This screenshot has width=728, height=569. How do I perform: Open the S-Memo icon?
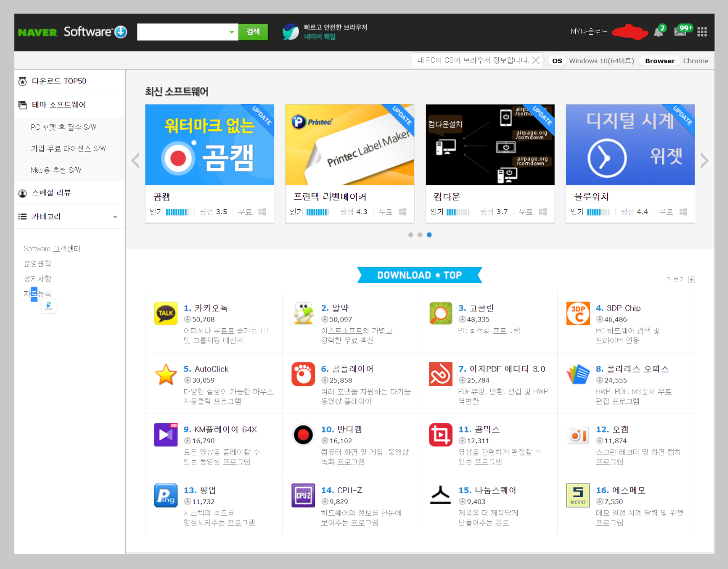pyautogui.click(x=578, y=496)
